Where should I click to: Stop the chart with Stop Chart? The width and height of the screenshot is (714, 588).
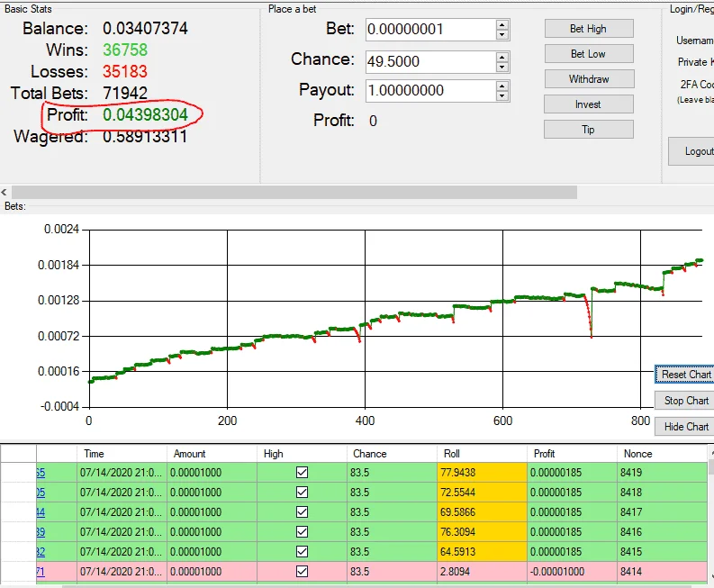point(685,401)
